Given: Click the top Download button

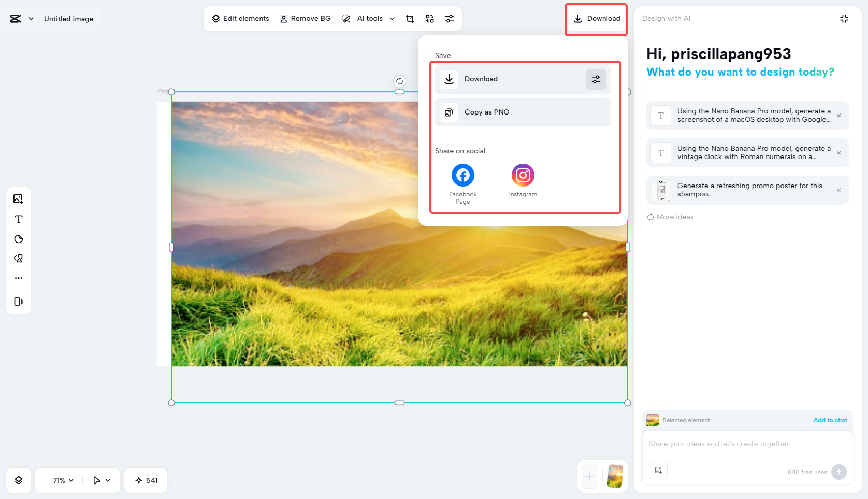Looking at the screenshot, I should pyautogui.click(x=596, y=19).
